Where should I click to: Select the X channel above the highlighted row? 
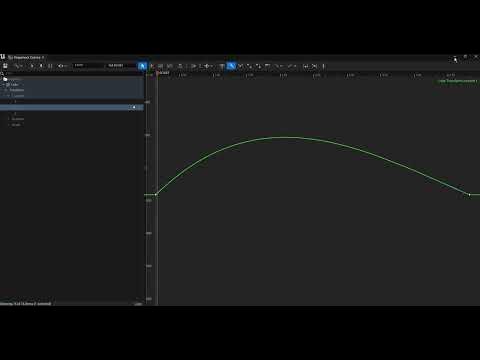(x=72, y=101)
